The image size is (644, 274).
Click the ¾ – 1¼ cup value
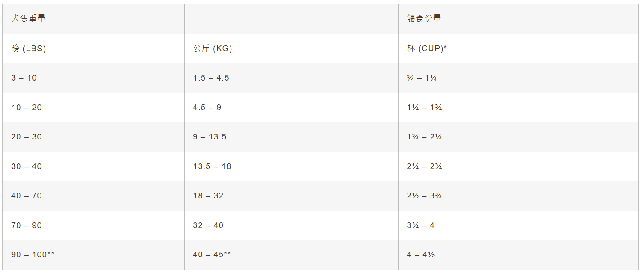tap(422, 78)
